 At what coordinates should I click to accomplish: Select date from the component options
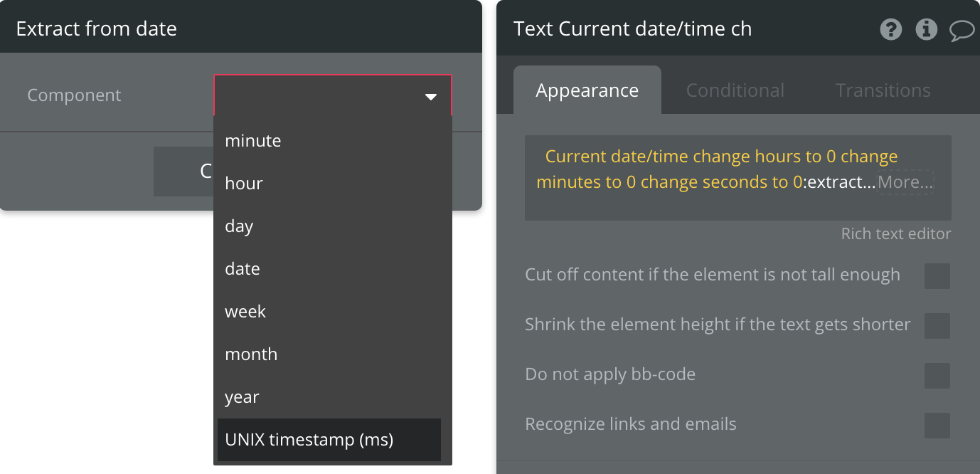[x=243, y=269]
